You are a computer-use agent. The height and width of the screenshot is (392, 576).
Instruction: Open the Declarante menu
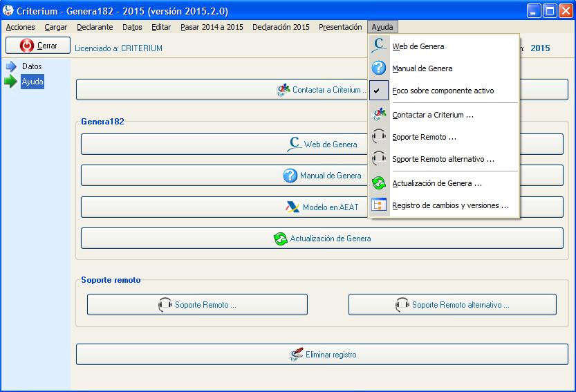(95, 27)
